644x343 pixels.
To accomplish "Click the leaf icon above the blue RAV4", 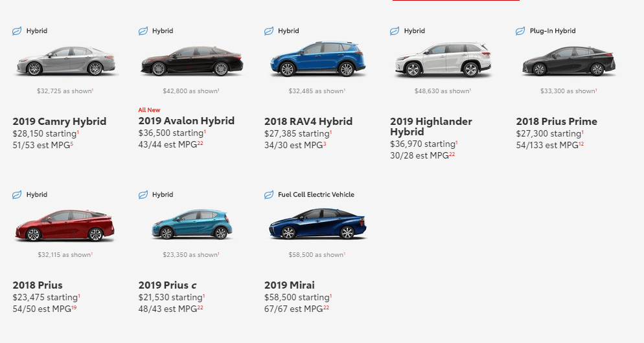I will coord(269,31).
